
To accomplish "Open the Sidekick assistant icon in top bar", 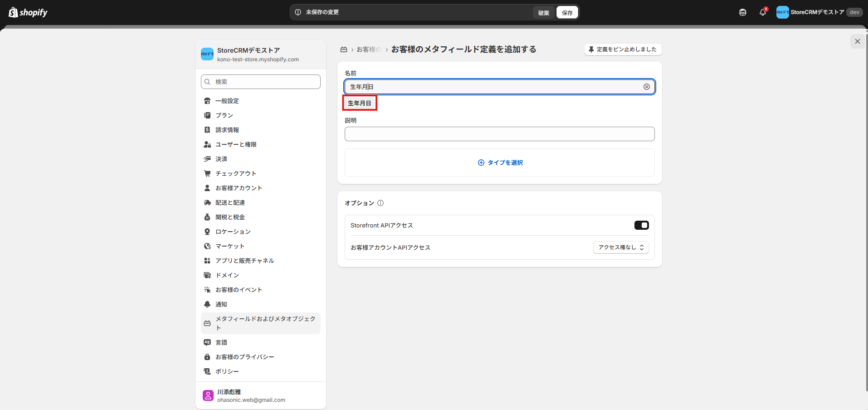I will (742, 13).
